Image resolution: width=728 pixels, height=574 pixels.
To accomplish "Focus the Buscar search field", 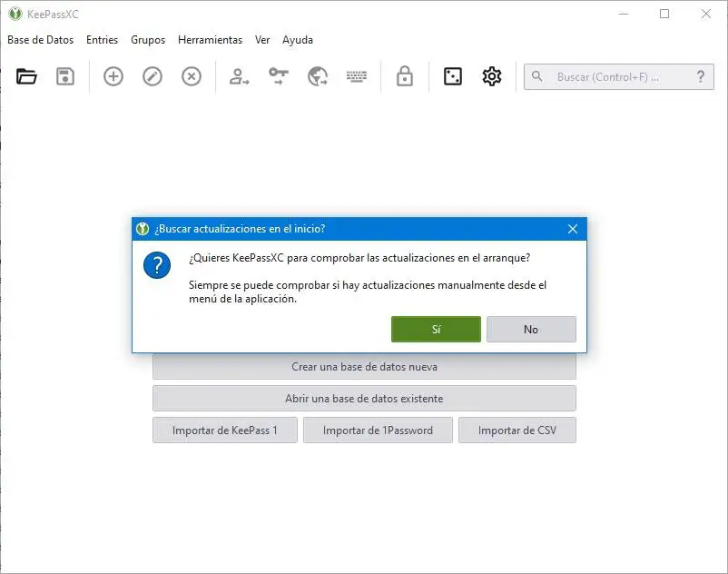I will click(619, 76).
